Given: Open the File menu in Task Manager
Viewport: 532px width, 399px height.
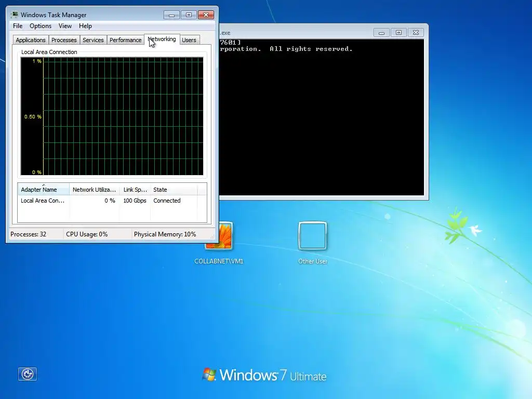Looking at the screenshot, I should pyautogui.click(x=18, y=26).
